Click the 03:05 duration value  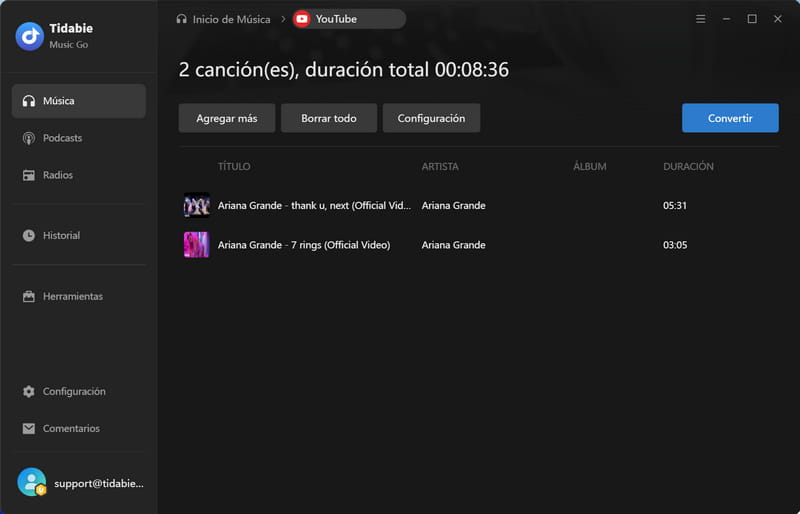tap(674, 245)
